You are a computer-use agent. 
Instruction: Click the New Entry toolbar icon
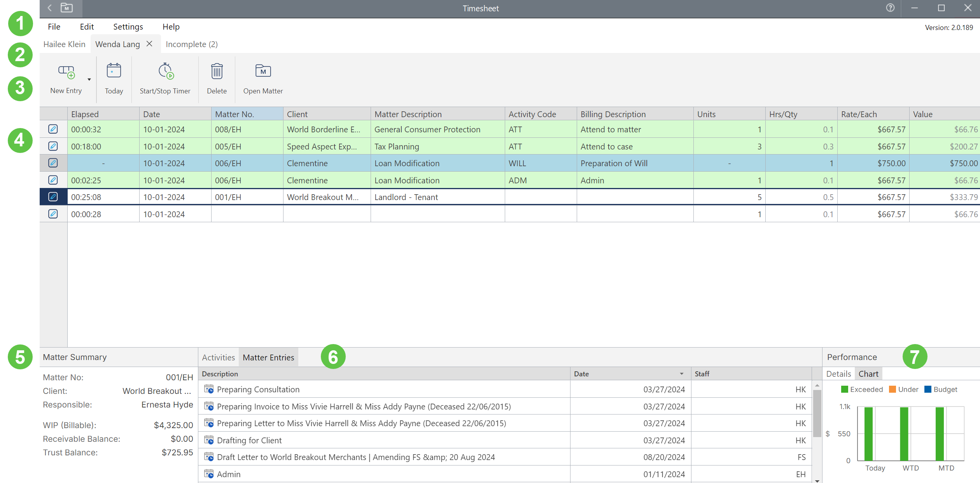click(66, 72)
